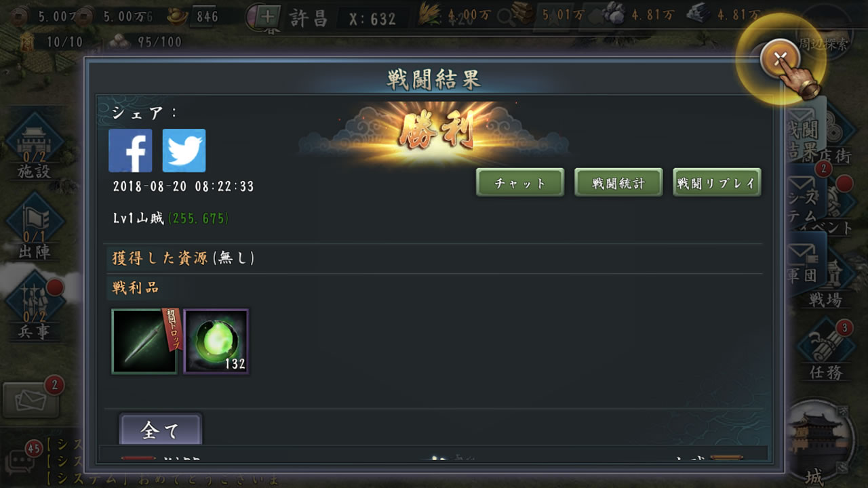
Task: Share the result on Twitter
Action: [184, 150]
